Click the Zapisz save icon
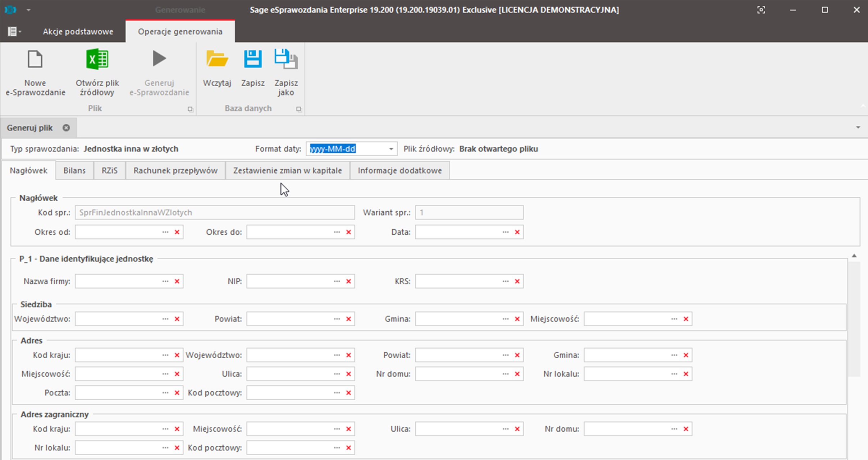The height and width of the screenshot is (460, 868). pyautogui.click(x=253, y=59)
